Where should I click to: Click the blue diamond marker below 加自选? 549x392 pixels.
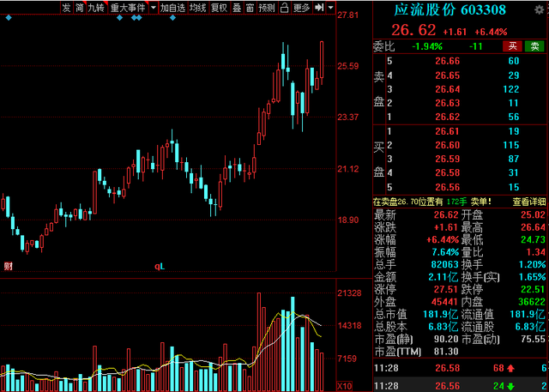(172, 17)
